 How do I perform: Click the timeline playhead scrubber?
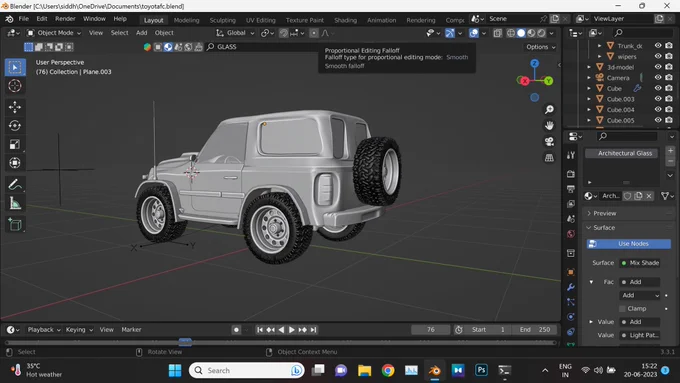[185, 342]
